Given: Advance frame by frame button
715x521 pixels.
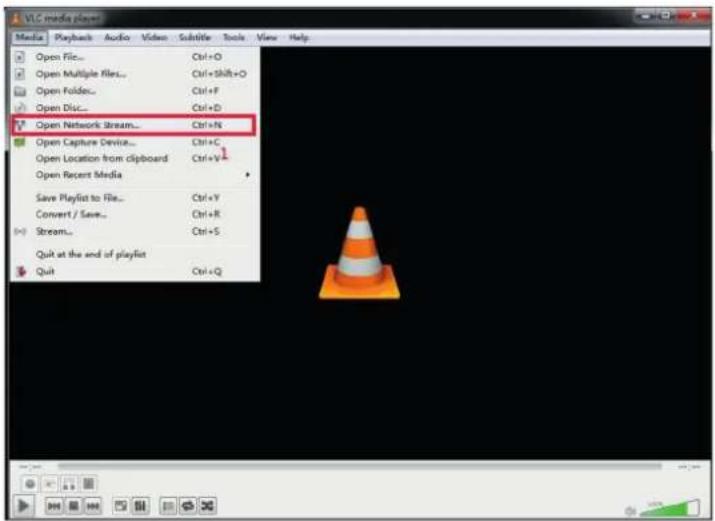Looking at the screenshot, I should (88, 484).
